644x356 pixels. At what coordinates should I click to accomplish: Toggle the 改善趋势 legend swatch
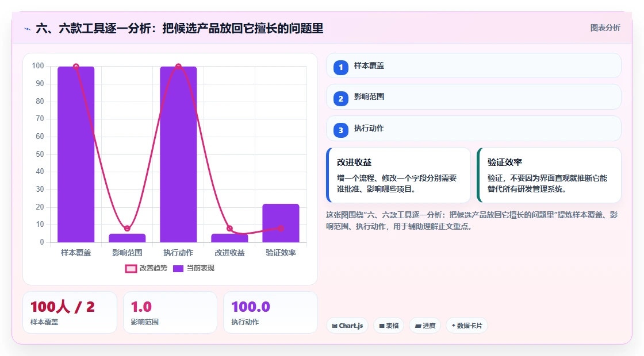131,269
